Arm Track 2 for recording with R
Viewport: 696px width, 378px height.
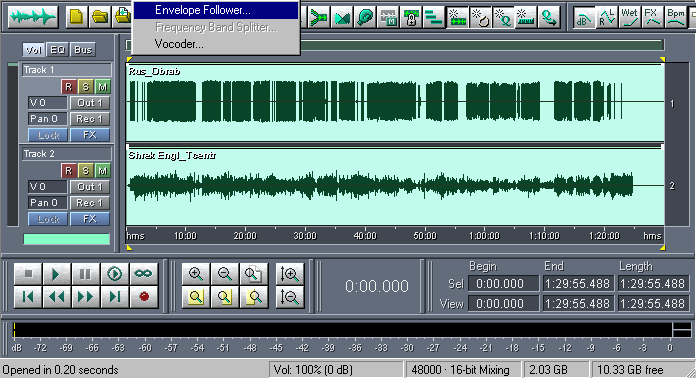pyautogui.click(x=68, y=170)
